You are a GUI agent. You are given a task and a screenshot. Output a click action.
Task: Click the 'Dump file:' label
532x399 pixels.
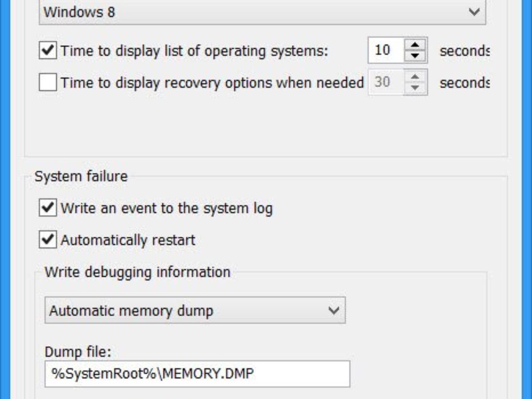(x=78, y=352)
